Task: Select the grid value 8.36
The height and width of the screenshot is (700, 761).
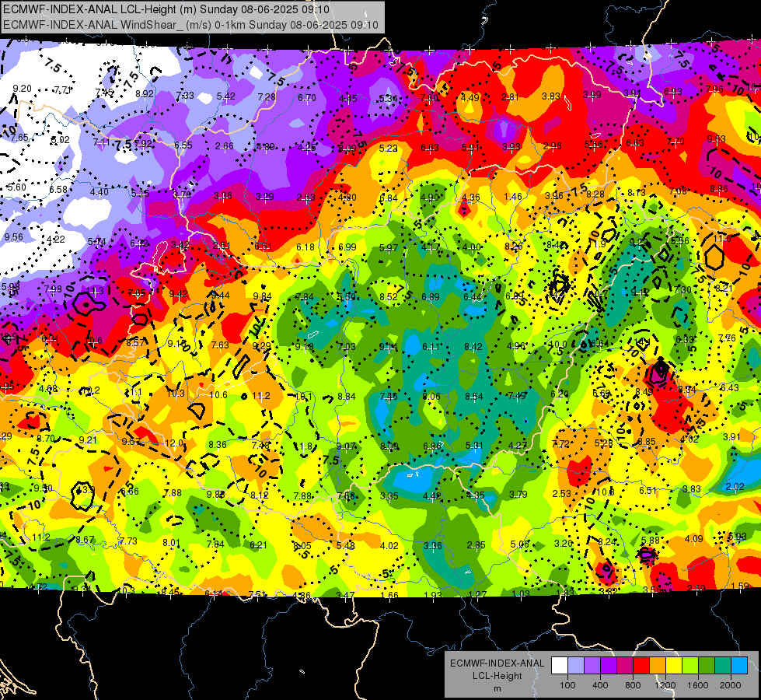Action: [x=218, y=444]
